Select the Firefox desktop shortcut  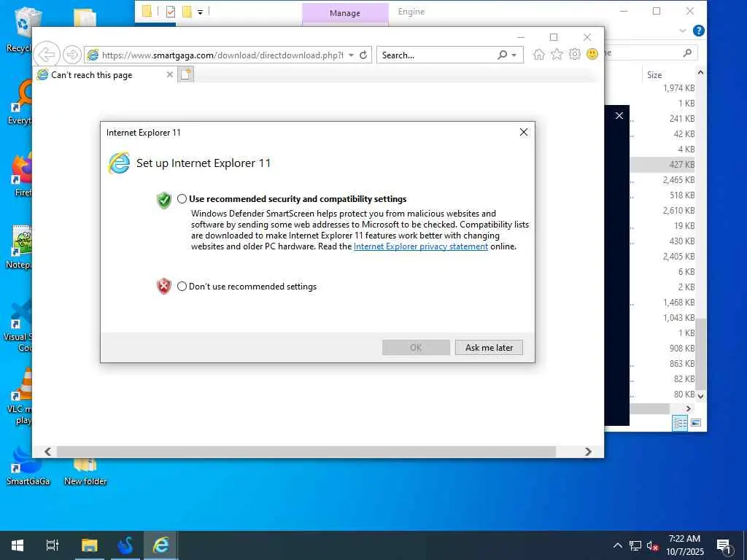click(21, 174)
